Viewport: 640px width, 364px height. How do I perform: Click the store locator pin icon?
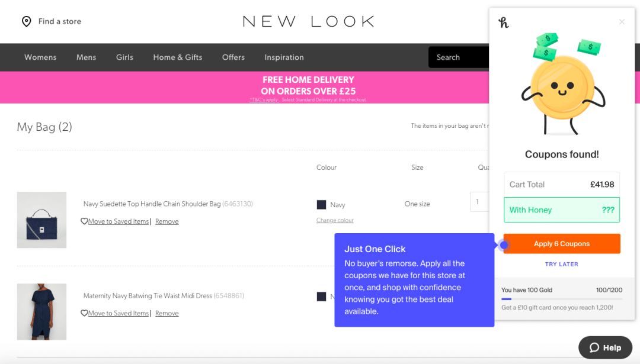point(27,21)
